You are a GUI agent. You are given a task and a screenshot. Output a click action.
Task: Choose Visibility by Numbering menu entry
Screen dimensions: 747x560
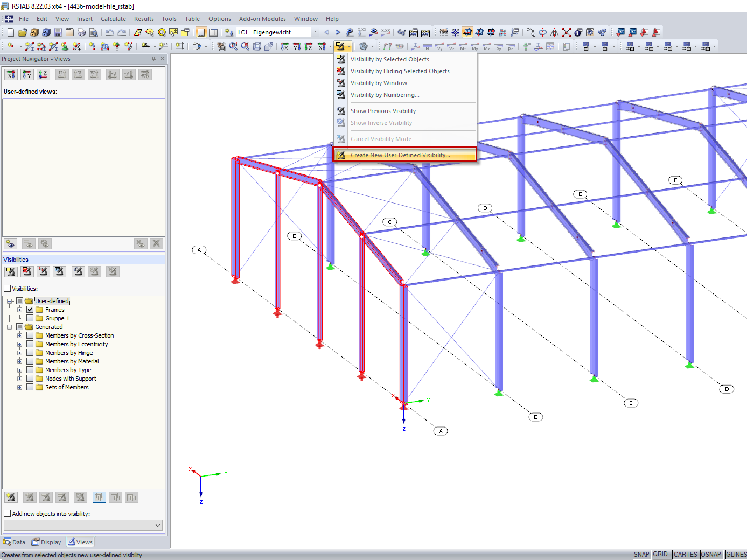[405, 95]
